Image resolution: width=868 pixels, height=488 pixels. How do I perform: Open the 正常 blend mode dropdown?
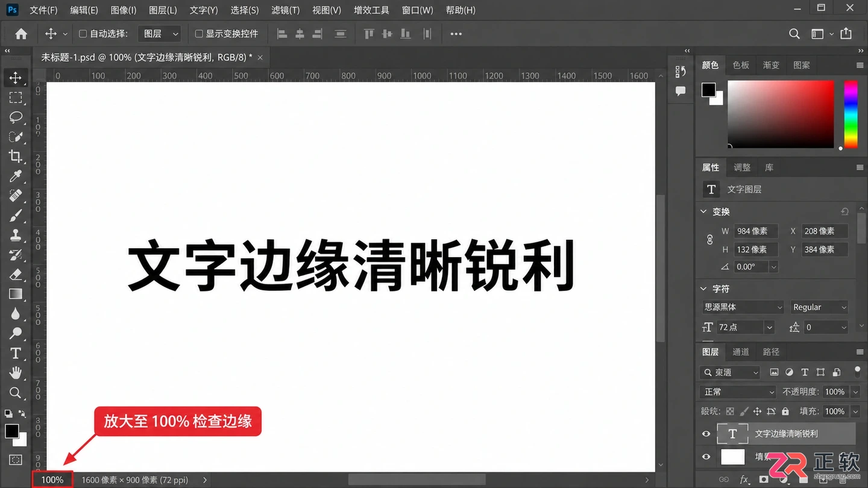pos(738,392)
